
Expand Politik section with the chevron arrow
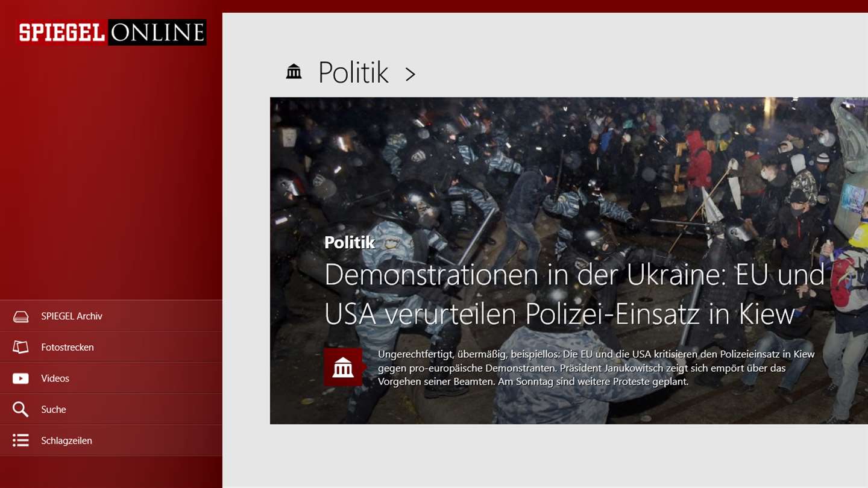tap(410, 74)
